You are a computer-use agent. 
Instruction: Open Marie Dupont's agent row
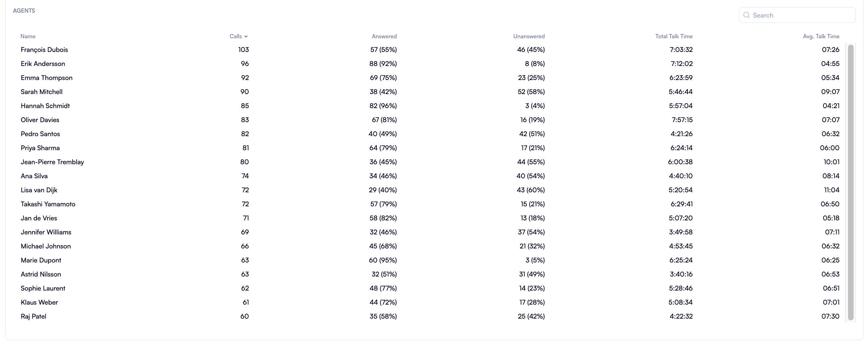point(41,260)
